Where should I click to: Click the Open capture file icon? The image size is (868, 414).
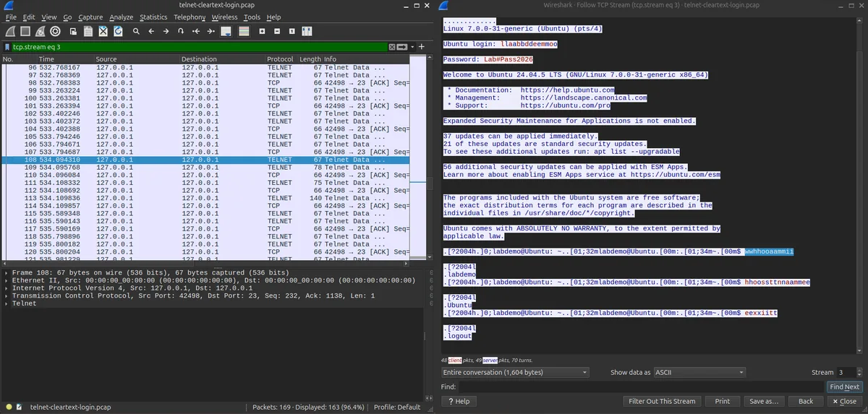coord(74,31)
